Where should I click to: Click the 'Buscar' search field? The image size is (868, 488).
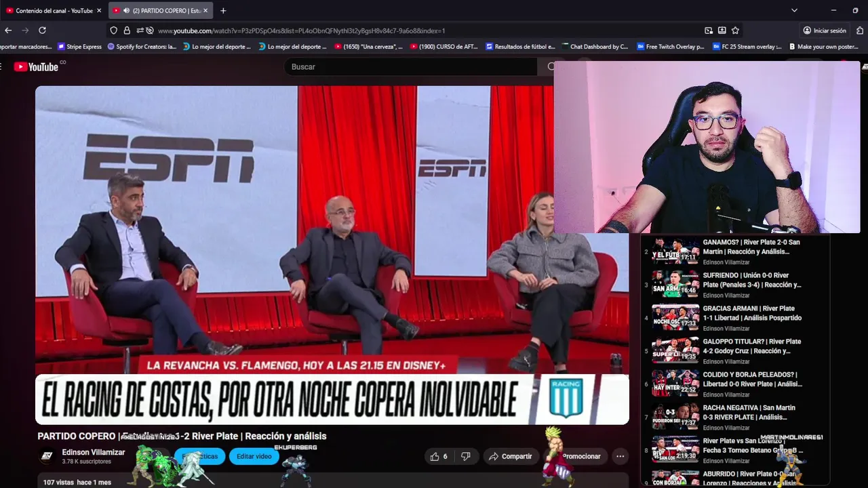411,66
